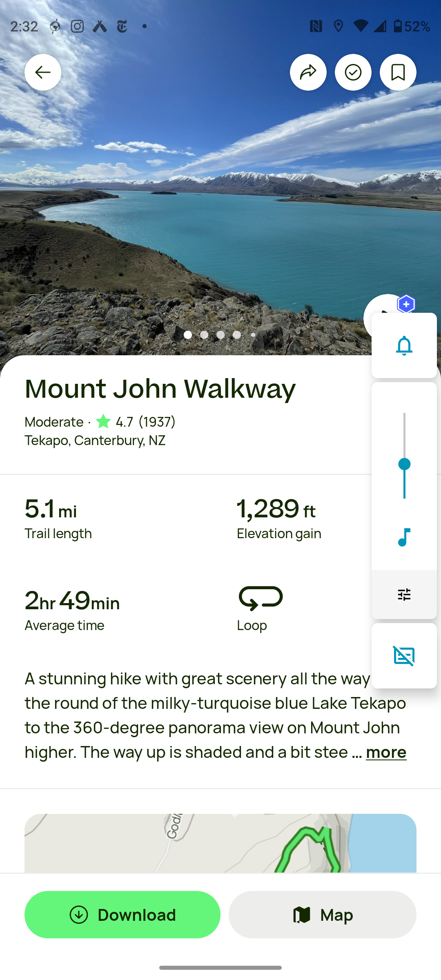Open volume settings with sliders icon
This screenshot has width=441, height=980.
click(x=404, y=595)
